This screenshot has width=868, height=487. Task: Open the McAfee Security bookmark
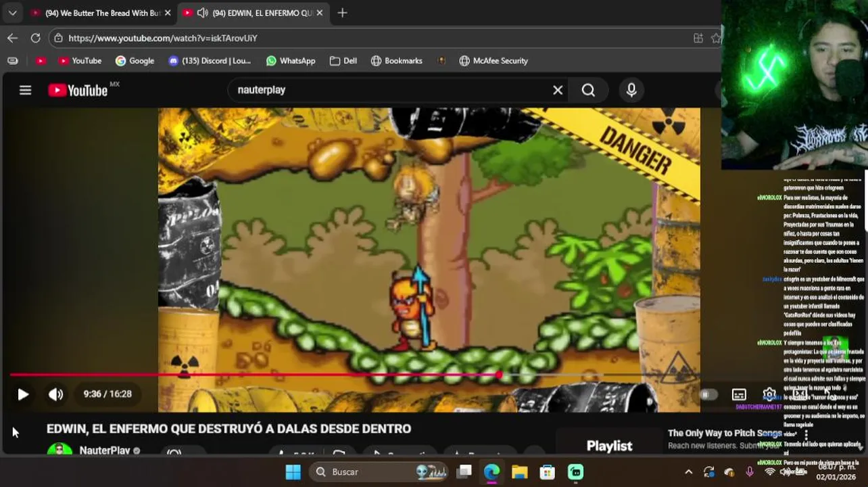coord(493,61)
